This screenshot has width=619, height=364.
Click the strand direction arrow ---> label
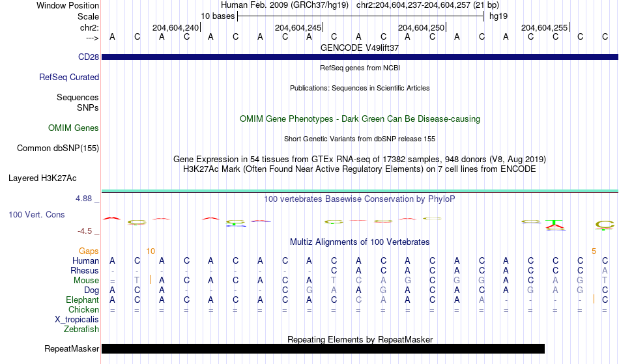pos(93,38)
